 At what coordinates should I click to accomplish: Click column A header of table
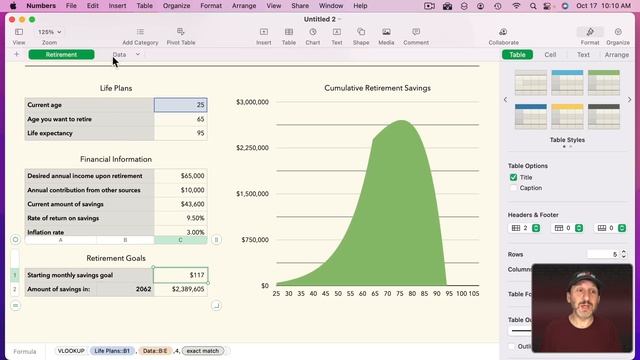click(61, 240)
